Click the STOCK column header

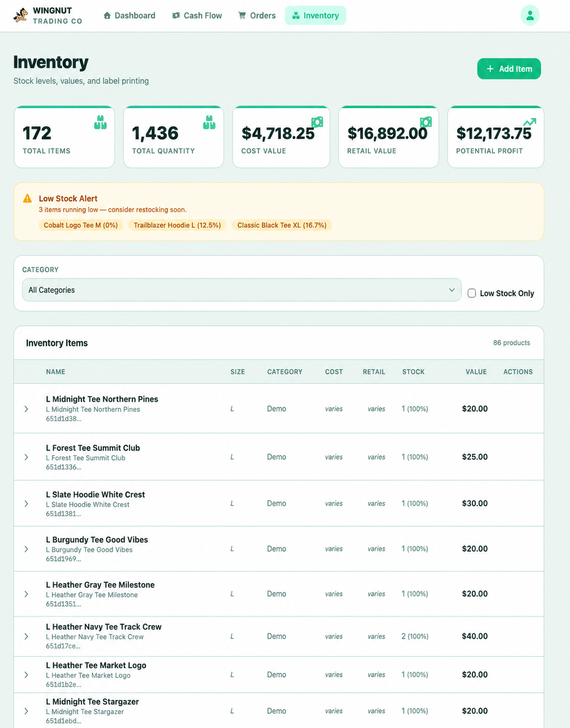click(x=413, y=371)
